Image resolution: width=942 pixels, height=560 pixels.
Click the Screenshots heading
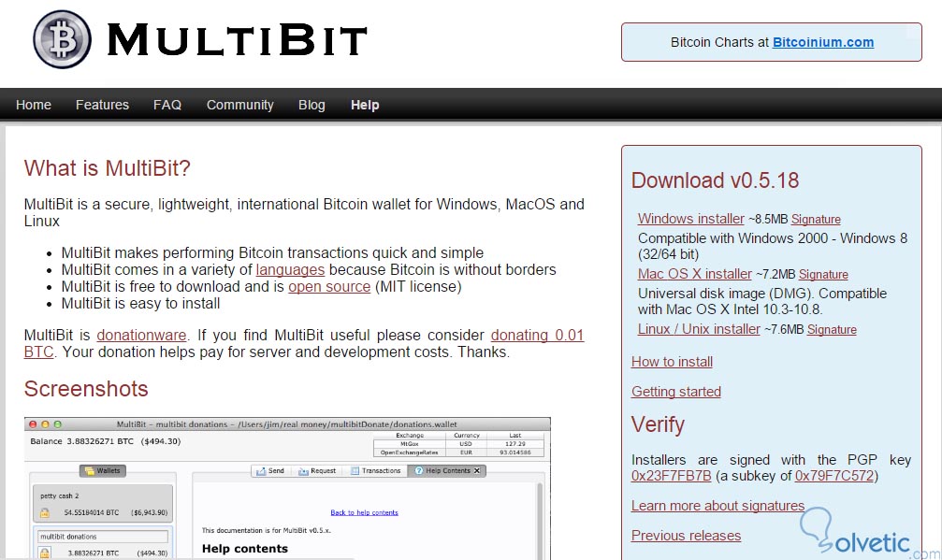pos(86,389)
